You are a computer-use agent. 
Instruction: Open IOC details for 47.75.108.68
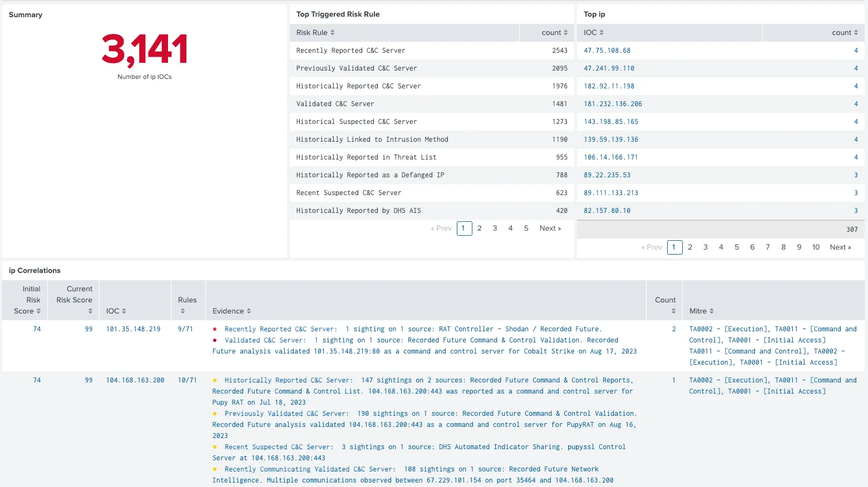tap(606, 50)
